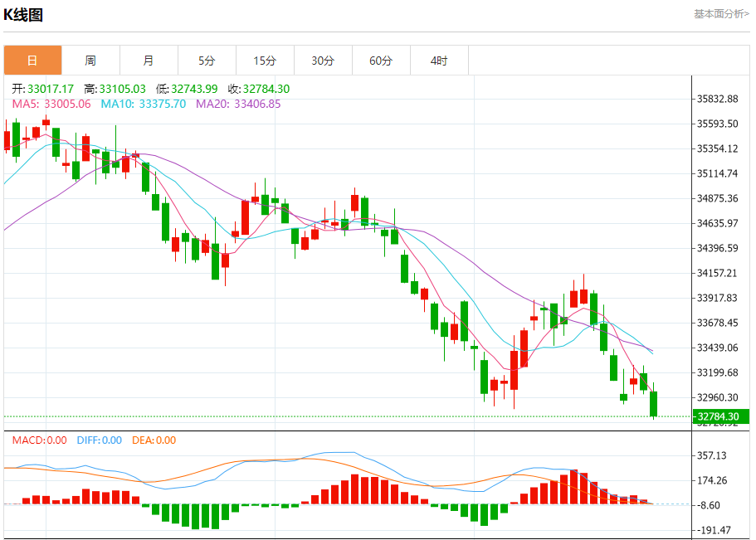Click the opening price 33017.17
Screen dimensions: 756x540
click(51, 89)
